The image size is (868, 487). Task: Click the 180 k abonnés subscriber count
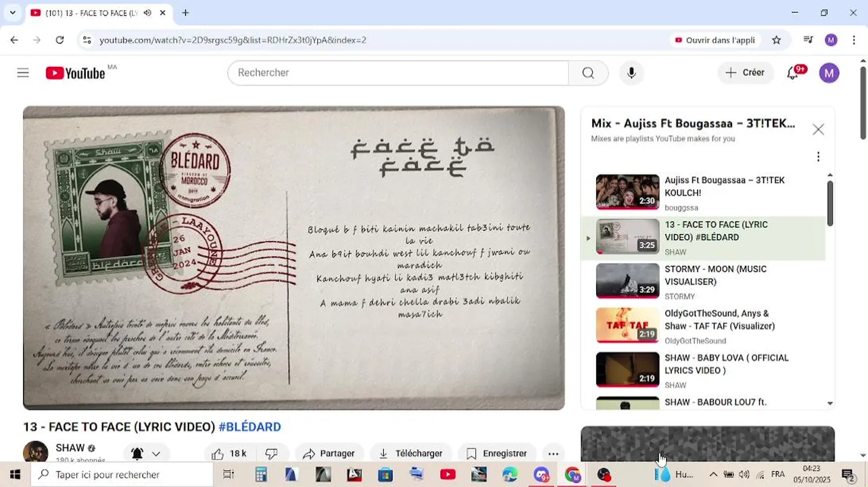point(80,460)
